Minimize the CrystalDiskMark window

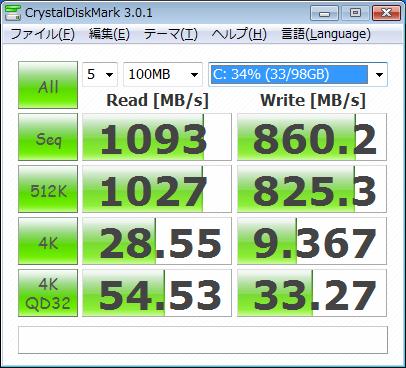coord(324,13)
